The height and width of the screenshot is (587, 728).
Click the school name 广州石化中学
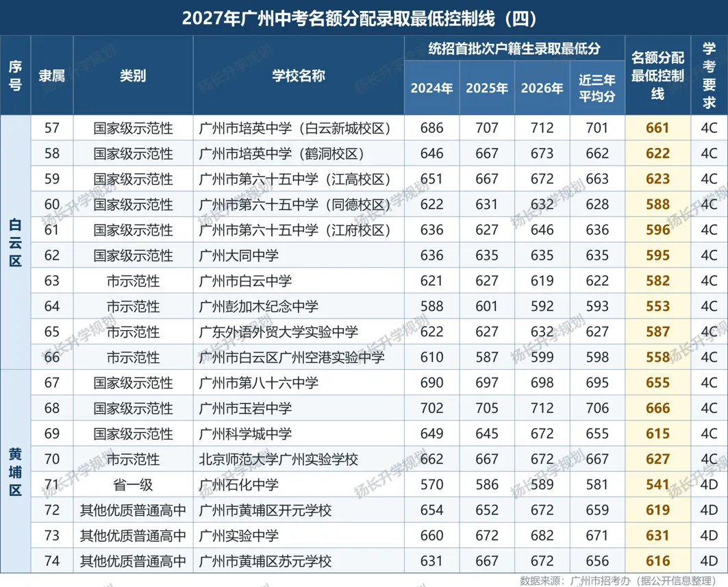(x=238, y=485)
